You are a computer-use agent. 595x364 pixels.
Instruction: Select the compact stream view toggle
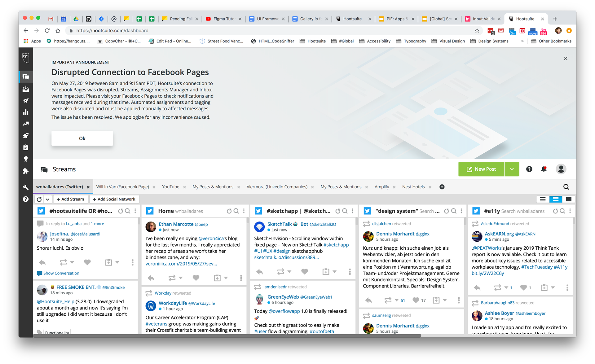543,199
